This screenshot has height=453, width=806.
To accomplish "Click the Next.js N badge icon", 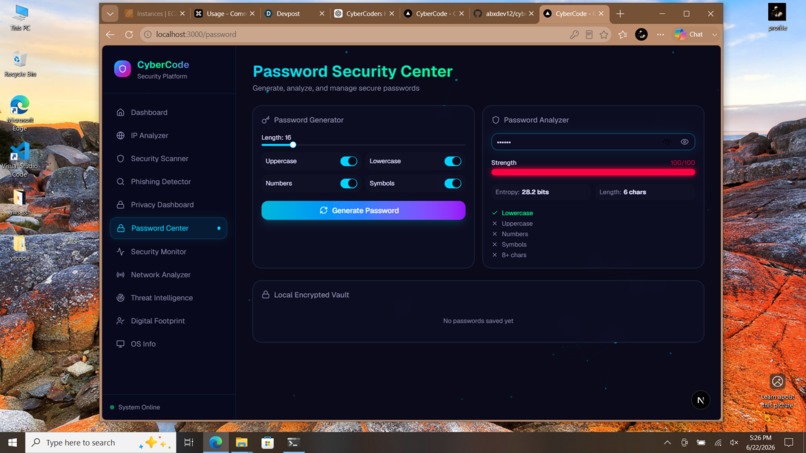I will 700,400.
